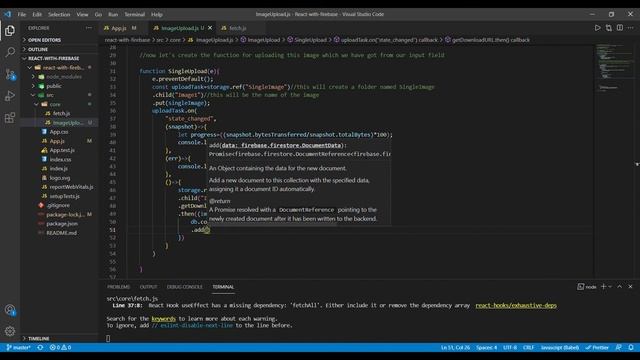Viewport: 640px width, 360px height.
Task: Open the Accounts menu icon
Action: click(x=10, y=310)
